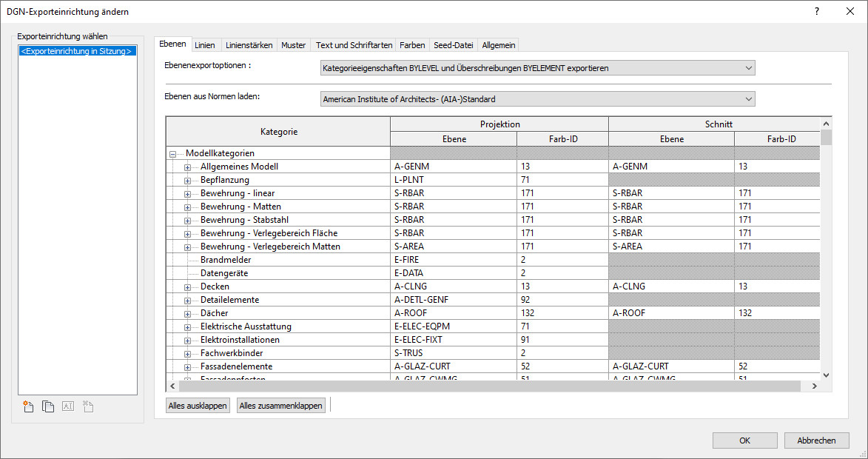Click the delete export setup icon
The width and height of the screenshot is (868, 459).
coord(88,406)
